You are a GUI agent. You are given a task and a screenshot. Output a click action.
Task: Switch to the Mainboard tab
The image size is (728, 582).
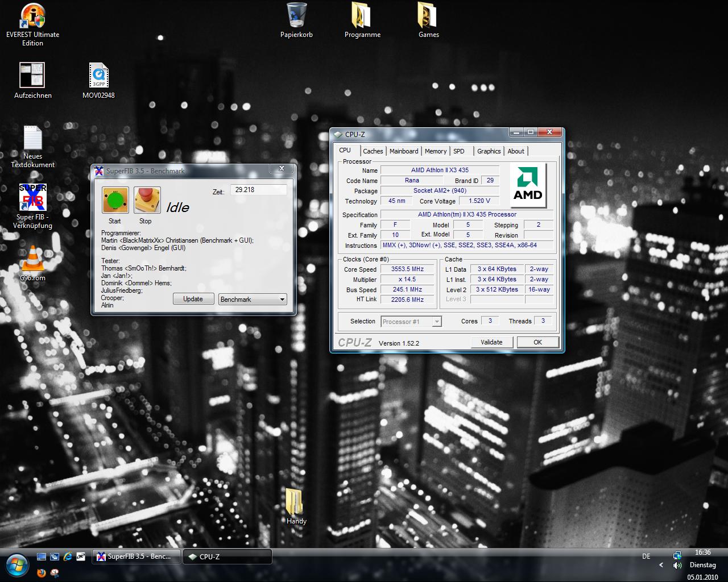pos(404,151)
